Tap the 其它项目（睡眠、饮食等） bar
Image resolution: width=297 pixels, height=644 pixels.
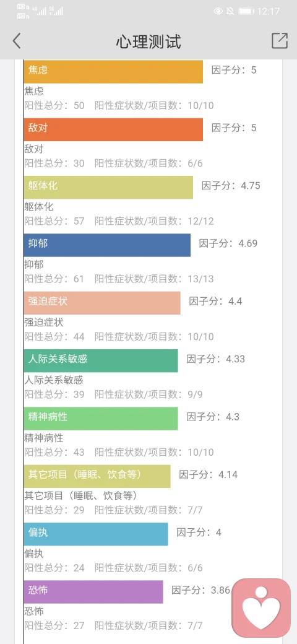97,476
